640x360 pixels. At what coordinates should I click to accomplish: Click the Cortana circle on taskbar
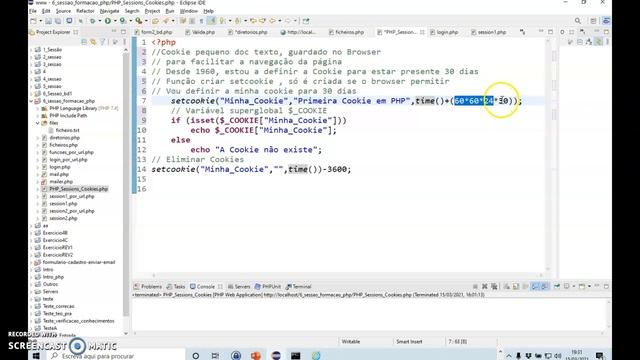(196, 356)
